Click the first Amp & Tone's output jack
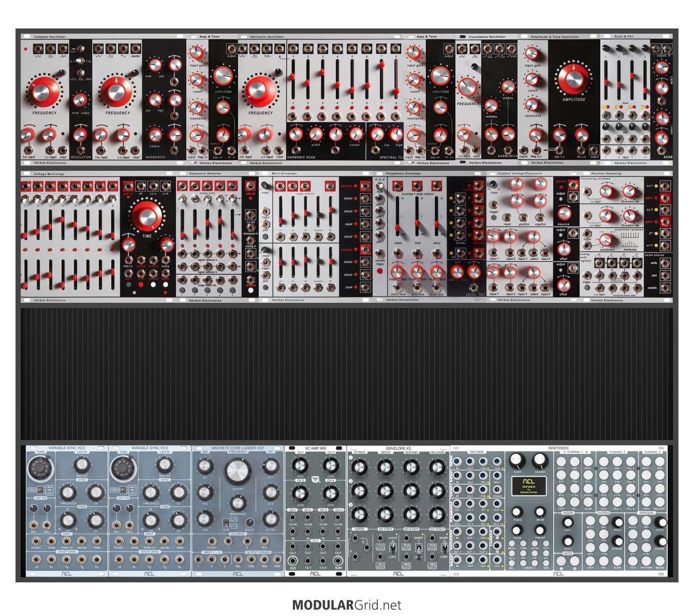 point(231,49)
